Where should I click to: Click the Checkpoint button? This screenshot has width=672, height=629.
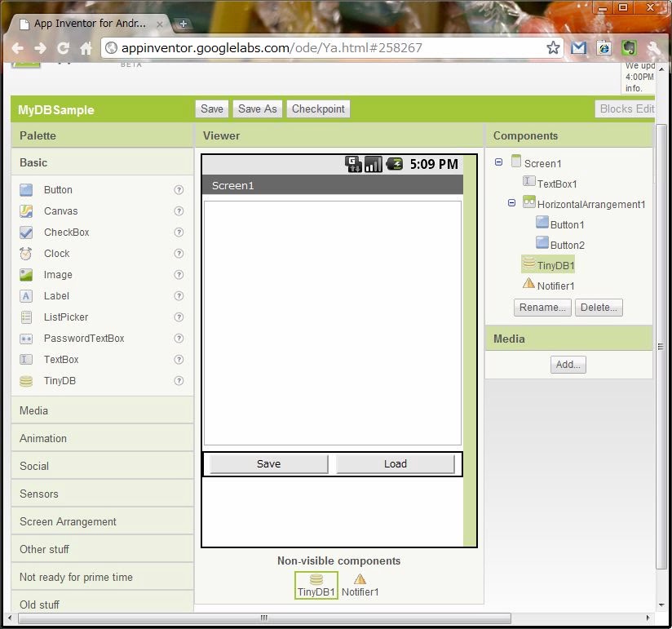[318, 109]
